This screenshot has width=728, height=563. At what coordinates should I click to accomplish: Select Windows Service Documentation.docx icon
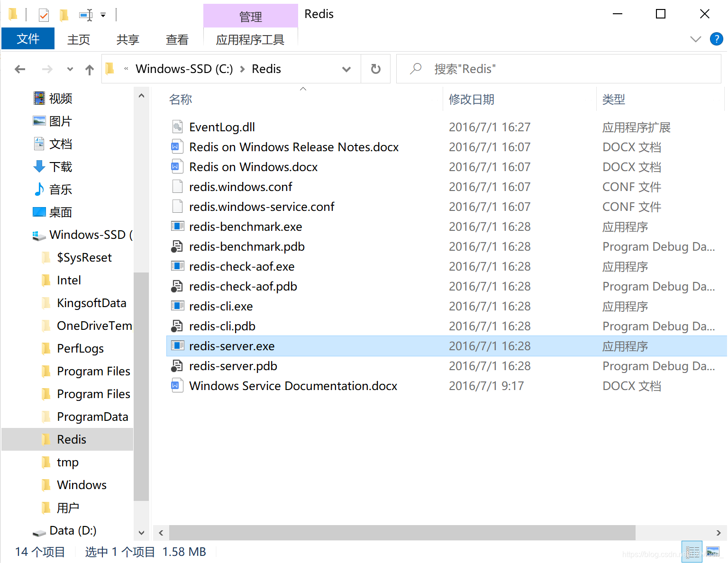(177, 386)
